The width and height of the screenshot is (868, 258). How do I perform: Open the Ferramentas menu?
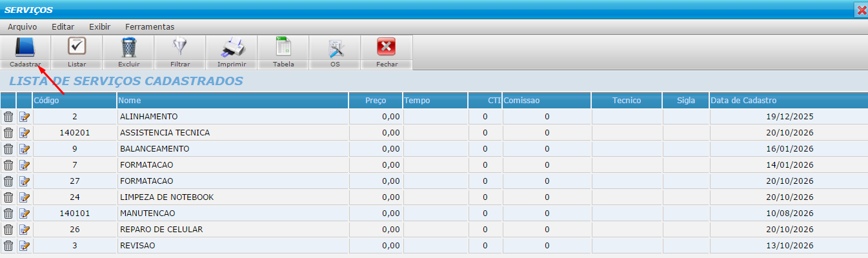[x=150, y=27]
